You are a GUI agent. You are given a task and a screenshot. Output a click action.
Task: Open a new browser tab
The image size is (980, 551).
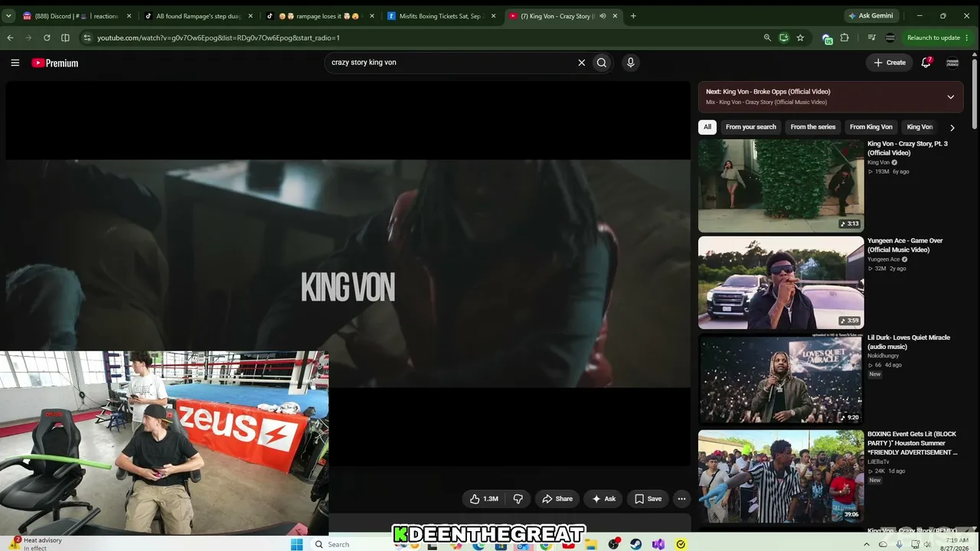point(633,16)
